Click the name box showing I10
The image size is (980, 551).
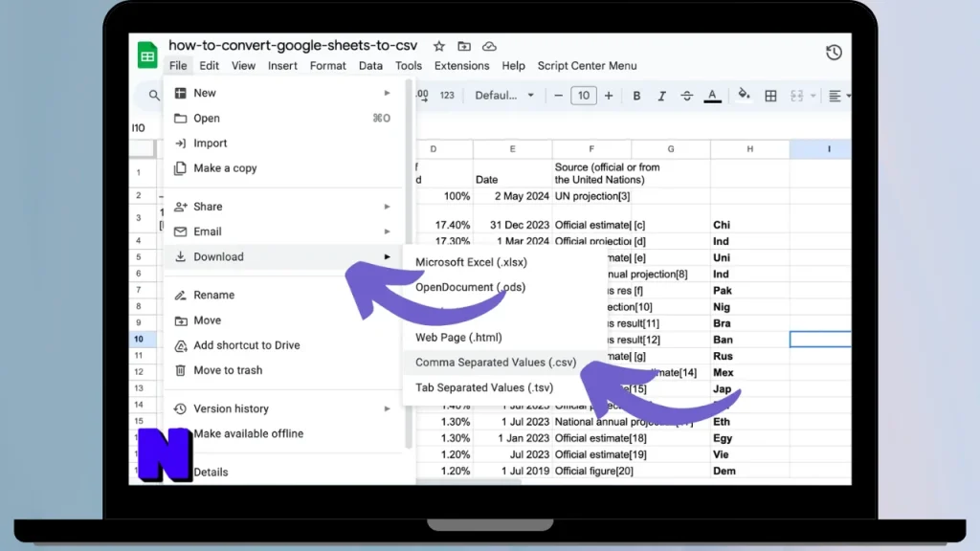(x=139, y=128)
